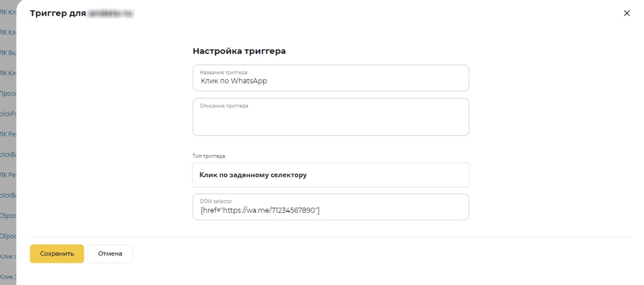This screenshot has height=285, width=644.
Task: Save the trigger with 'Сохранить' button
Action: 57,254
